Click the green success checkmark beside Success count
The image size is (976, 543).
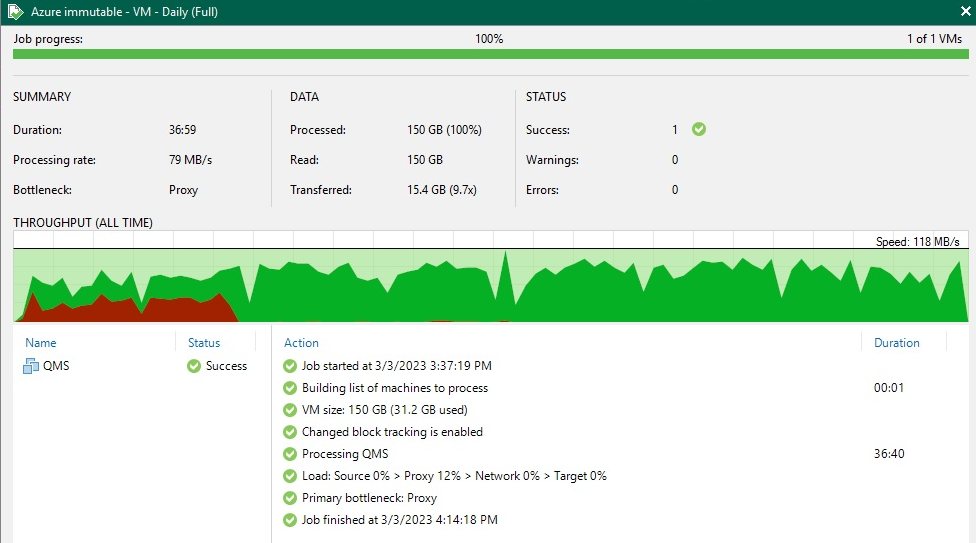point(699,129)
